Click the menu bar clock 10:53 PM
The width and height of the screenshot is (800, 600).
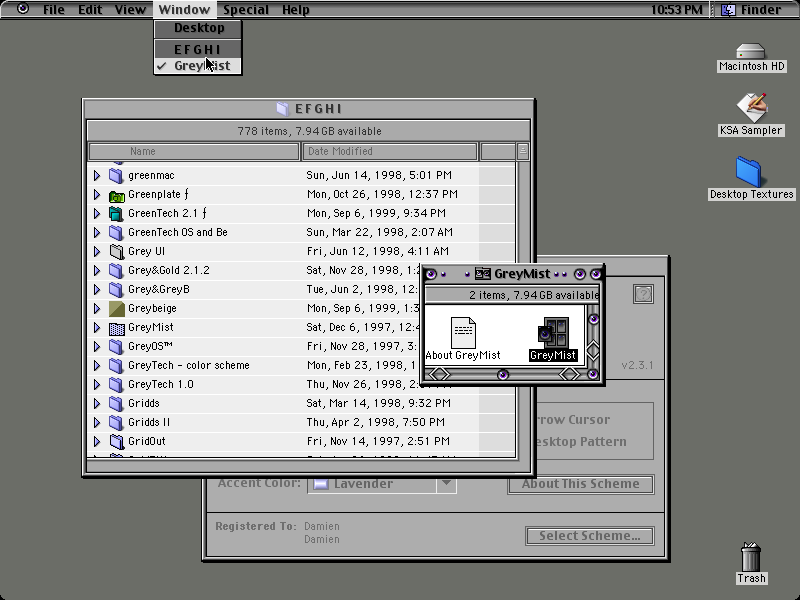point(677,9)
